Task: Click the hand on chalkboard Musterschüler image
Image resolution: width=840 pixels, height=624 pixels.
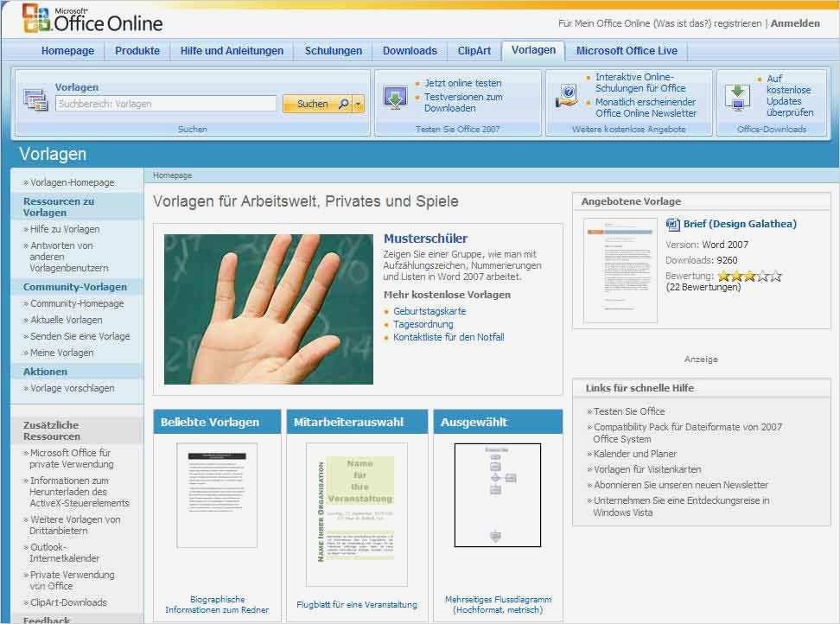Action: tap(269, 309)
